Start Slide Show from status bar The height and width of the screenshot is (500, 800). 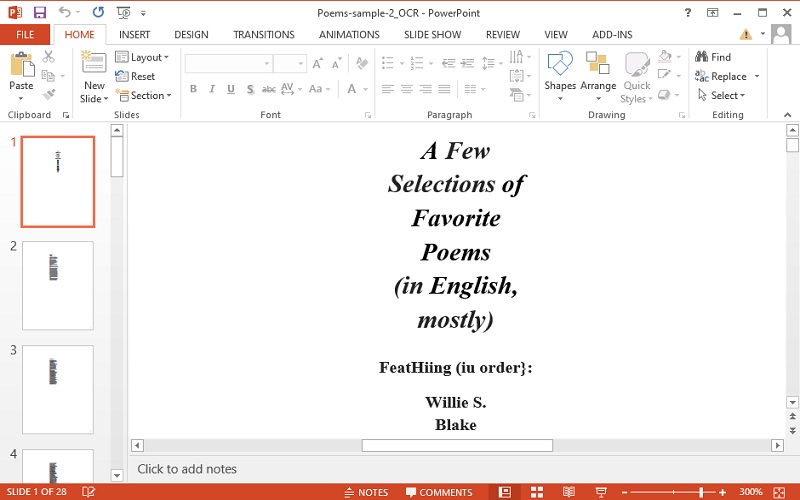point(601,492)
